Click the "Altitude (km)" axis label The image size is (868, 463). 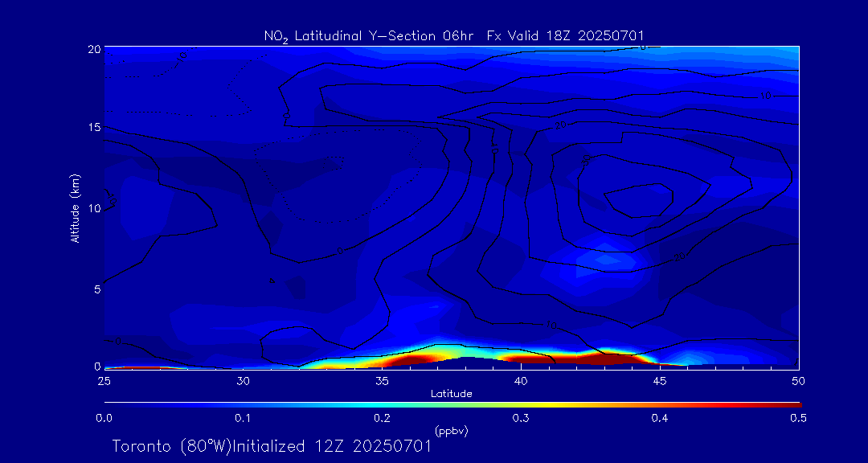click(x=75, y=207)
